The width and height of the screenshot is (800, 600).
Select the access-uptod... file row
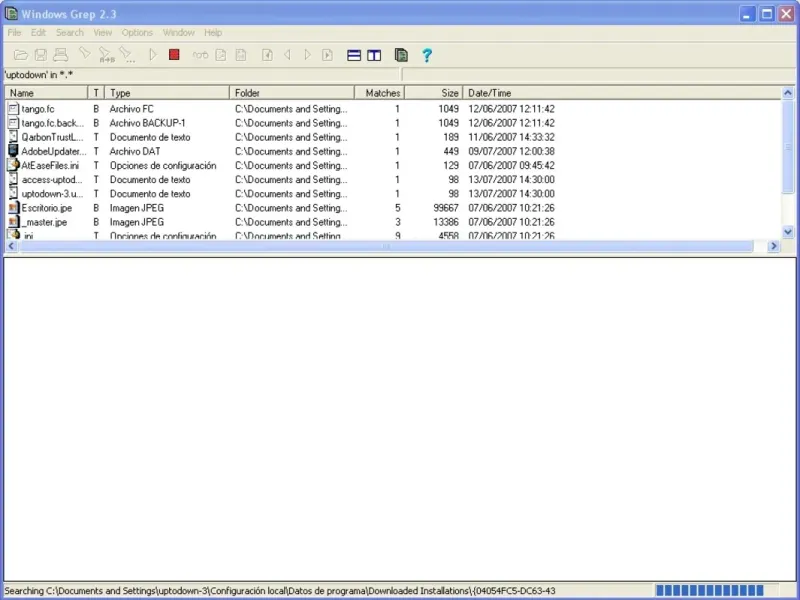[x=393, y=180]
